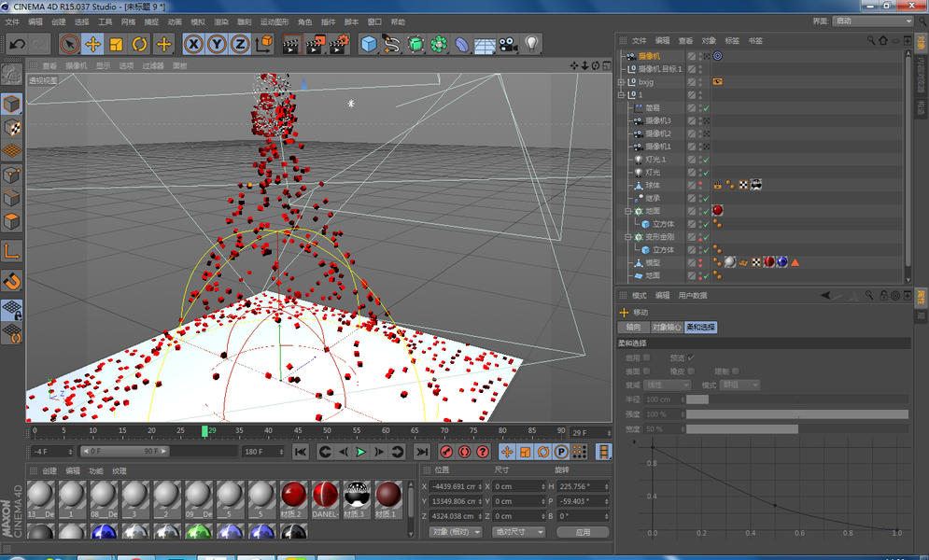Open the 对象(相对) coordinate dropdown
Viewport: 929px width, 560px height.
[x=455, y=532]
